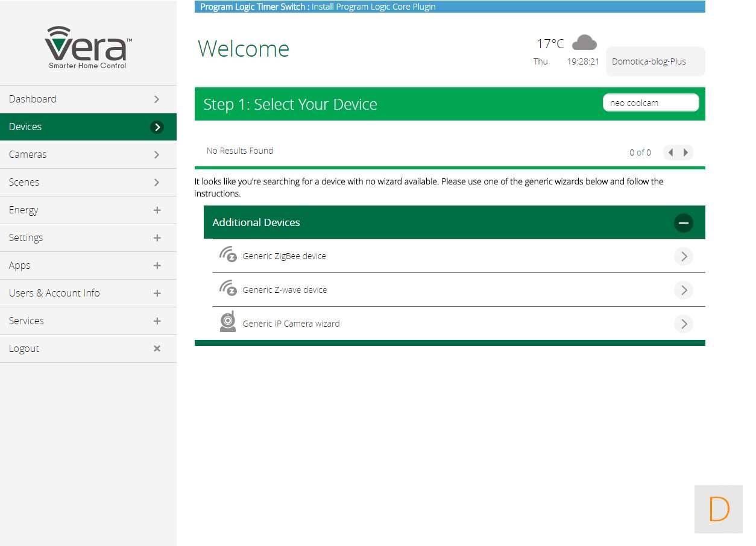Click Install Program Logic Core Plugin link
The image size is (756, 546).
click(373, 7)
